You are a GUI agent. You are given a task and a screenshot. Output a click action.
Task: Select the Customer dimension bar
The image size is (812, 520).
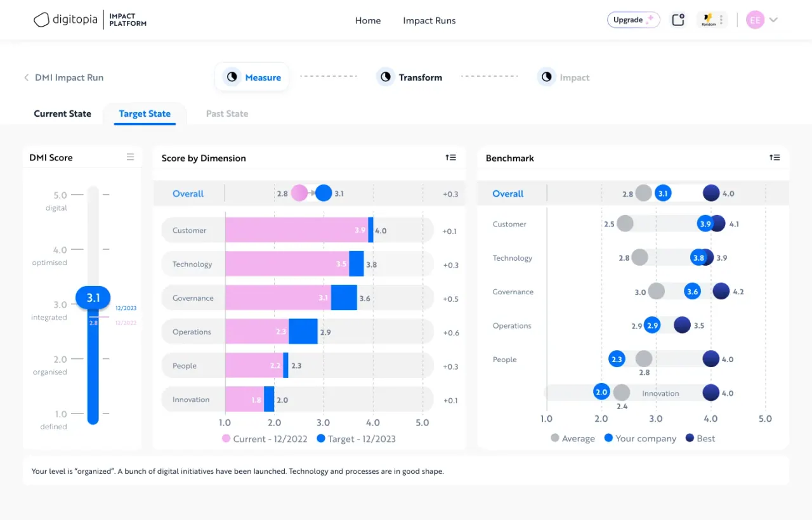[298, 230]
